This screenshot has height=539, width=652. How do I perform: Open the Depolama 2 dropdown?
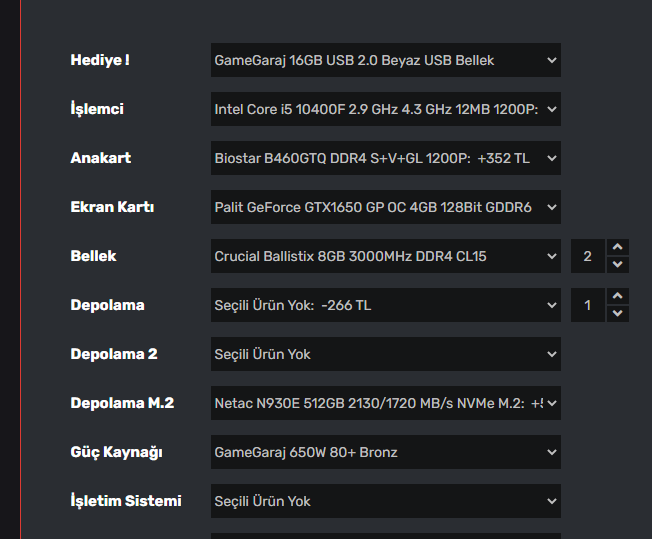(x=385, y=354)
